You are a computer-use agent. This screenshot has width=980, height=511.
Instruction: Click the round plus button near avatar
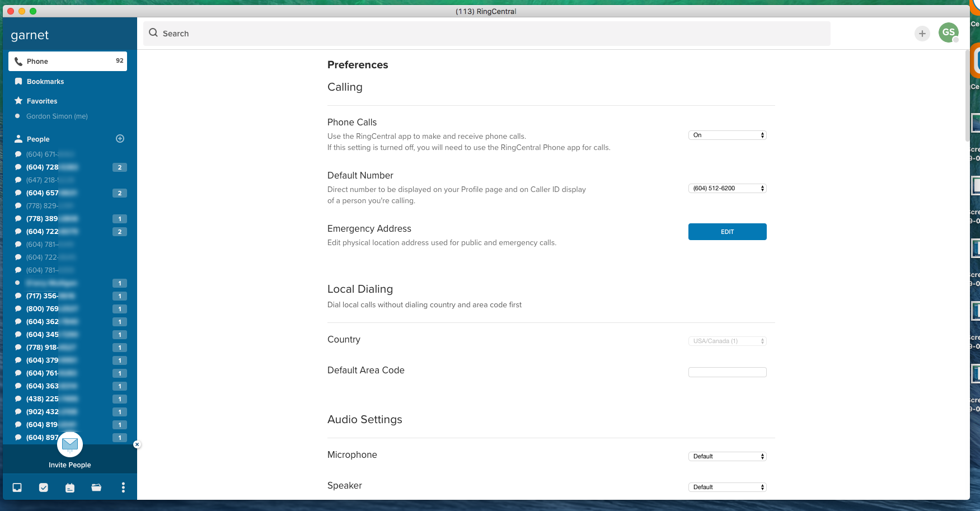point(922,34)
